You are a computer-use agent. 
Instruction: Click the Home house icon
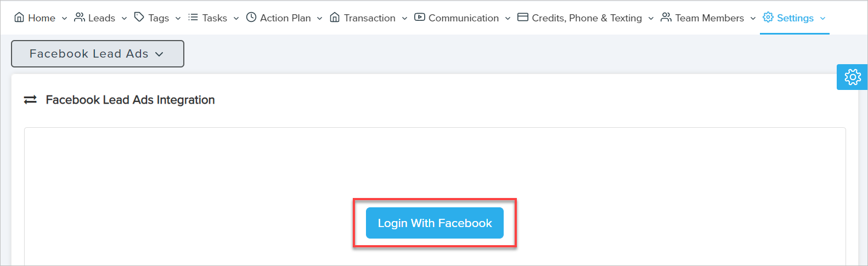(x=19, y=18)
